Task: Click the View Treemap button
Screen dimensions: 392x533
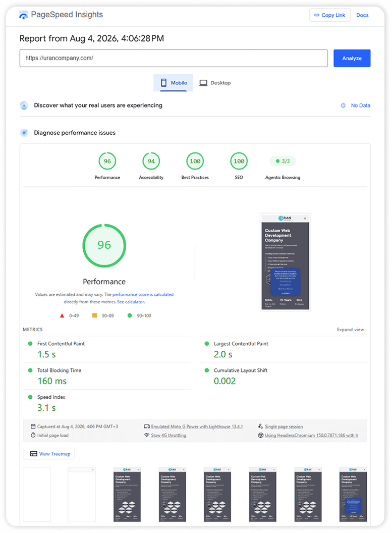Action: click(49, 454)
